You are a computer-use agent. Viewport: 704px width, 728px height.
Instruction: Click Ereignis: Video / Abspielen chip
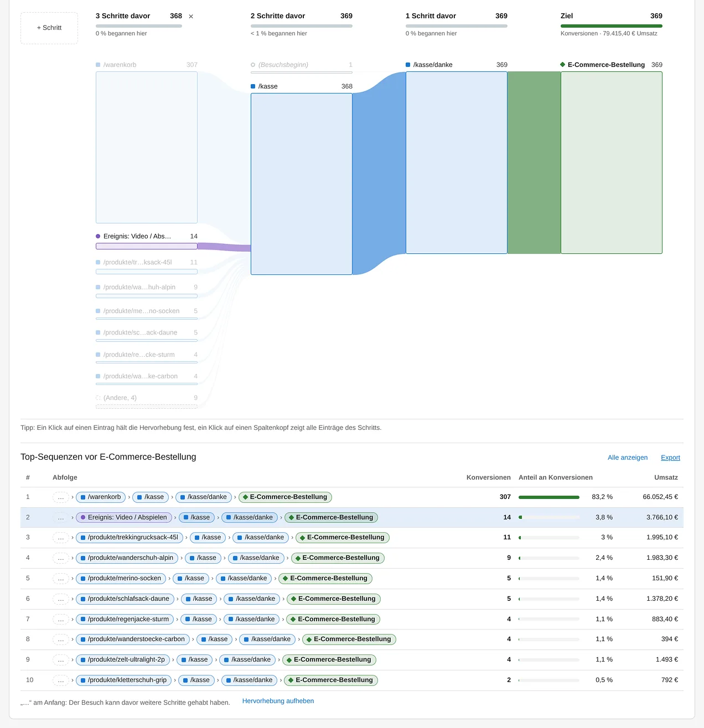coord(124,518)
